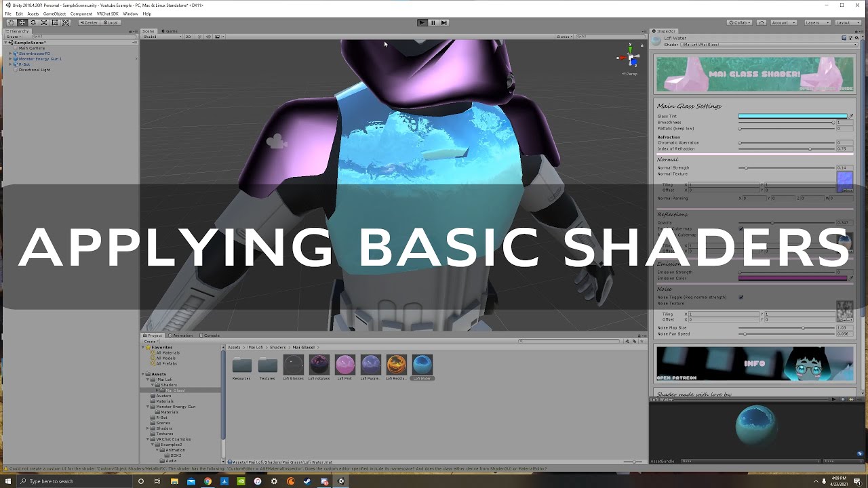Select the Rotate tool

[x=33, y=22]
